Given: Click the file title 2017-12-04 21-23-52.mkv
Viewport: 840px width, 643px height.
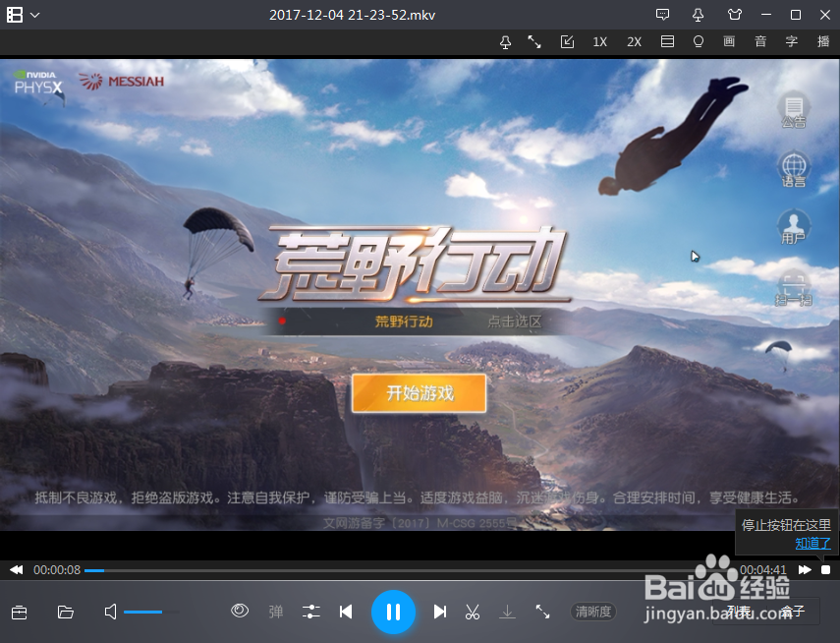Looking at the screenshot, I should coord(352,15).
